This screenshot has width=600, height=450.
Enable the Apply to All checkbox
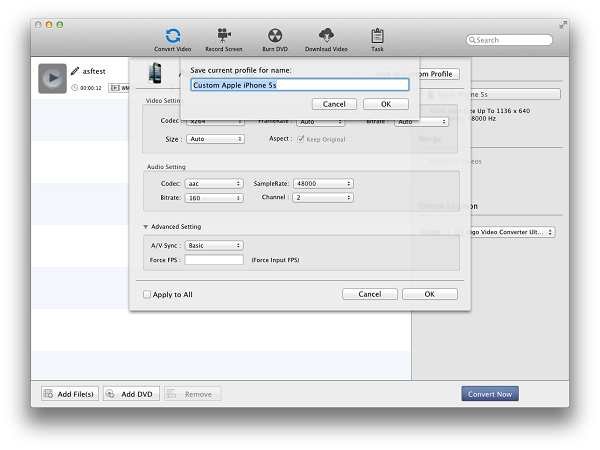tap(147, 294)
